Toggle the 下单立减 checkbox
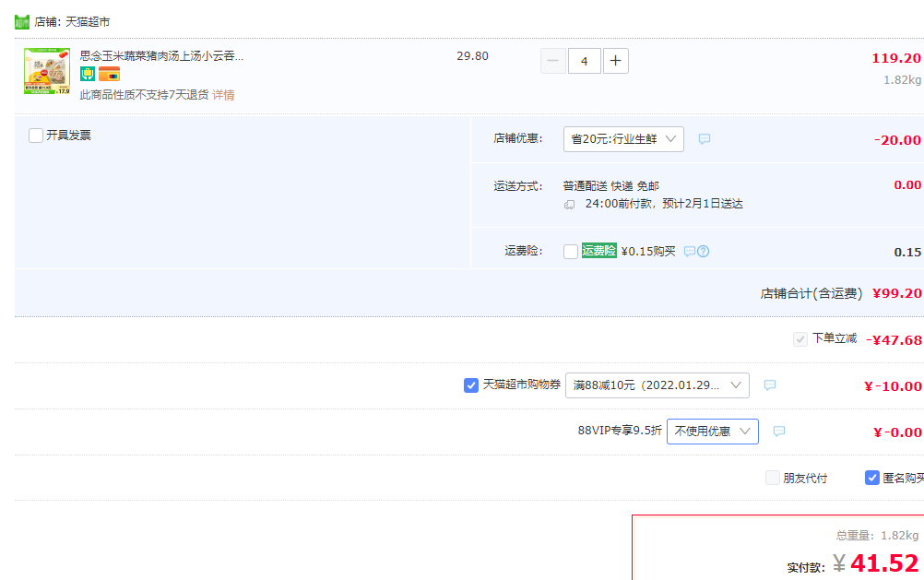 coord(800,339)
